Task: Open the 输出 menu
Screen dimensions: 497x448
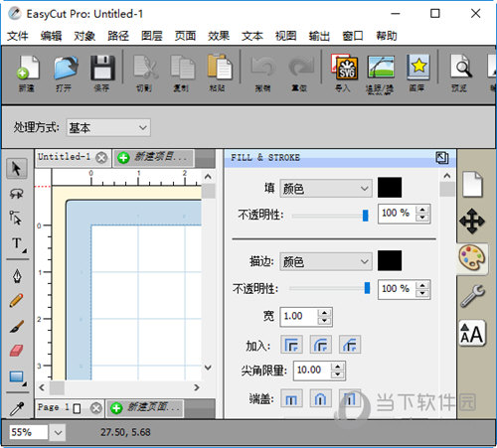Action: (319, 36)
